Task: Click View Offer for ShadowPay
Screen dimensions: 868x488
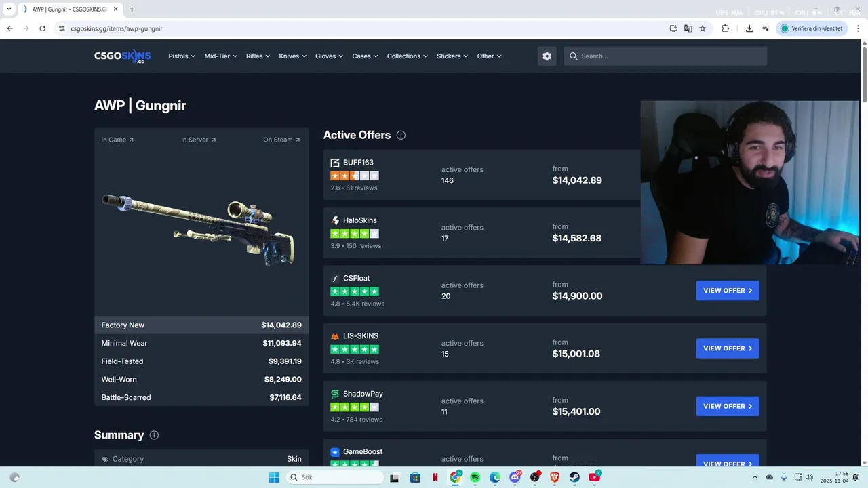Action: 728,406
